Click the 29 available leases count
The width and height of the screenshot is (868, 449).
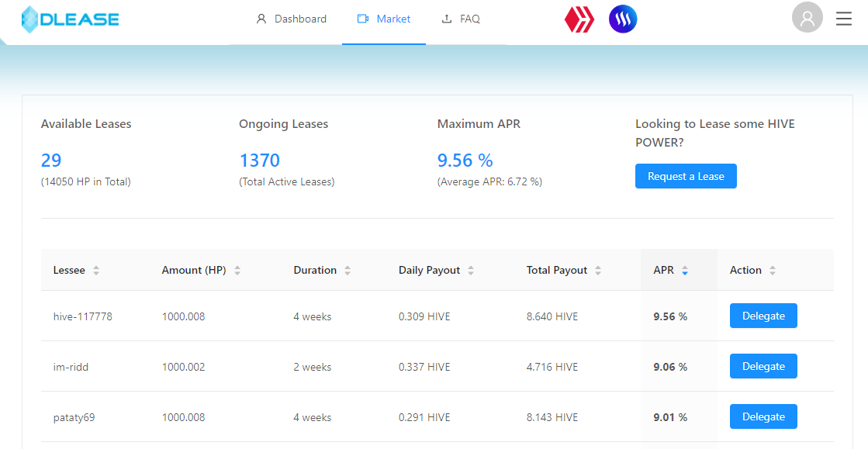51,160
